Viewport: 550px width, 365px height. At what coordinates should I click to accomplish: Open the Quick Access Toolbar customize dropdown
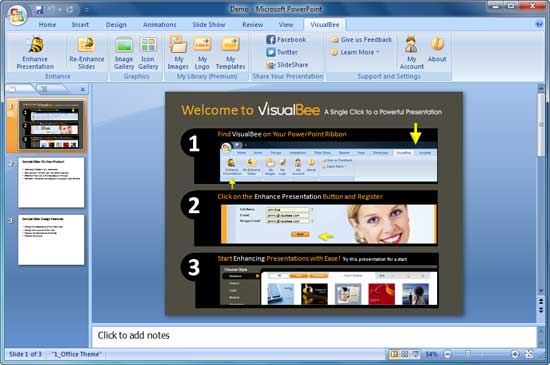[x=86, y=10]
